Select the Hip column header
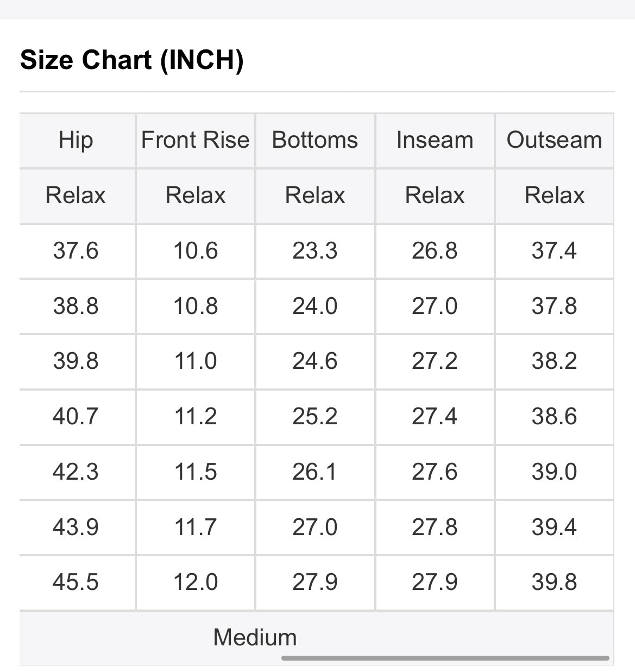 pos(76,140)
